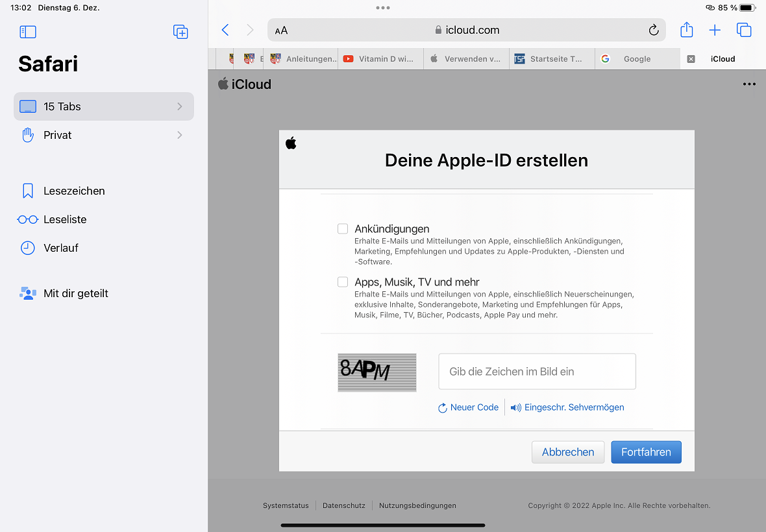Expand the Privat group chevron
The width and height of the screenshot is (766, 532).
(x=180, y=135)
